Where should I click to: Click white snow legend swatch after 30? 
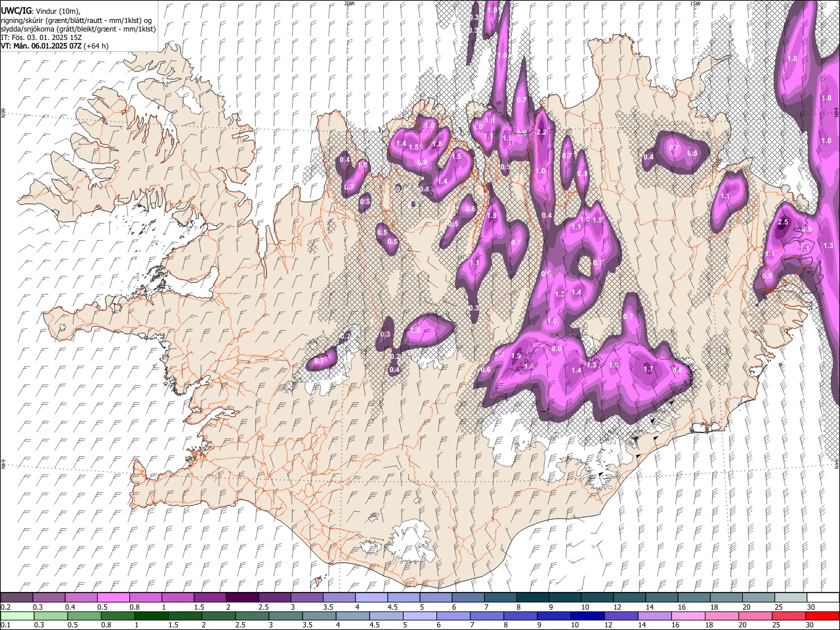point(823,598)
